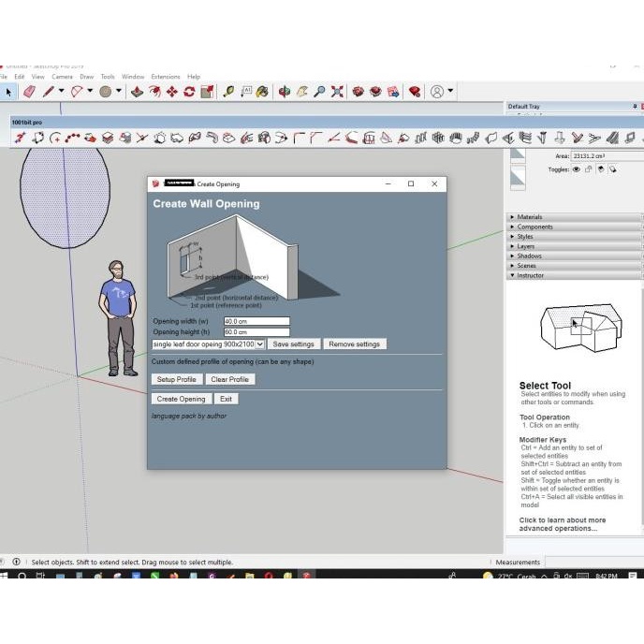The width and height of the screenshot is (644, 644).
Task: Select the arrow Select tool
Action: point(8,92)
